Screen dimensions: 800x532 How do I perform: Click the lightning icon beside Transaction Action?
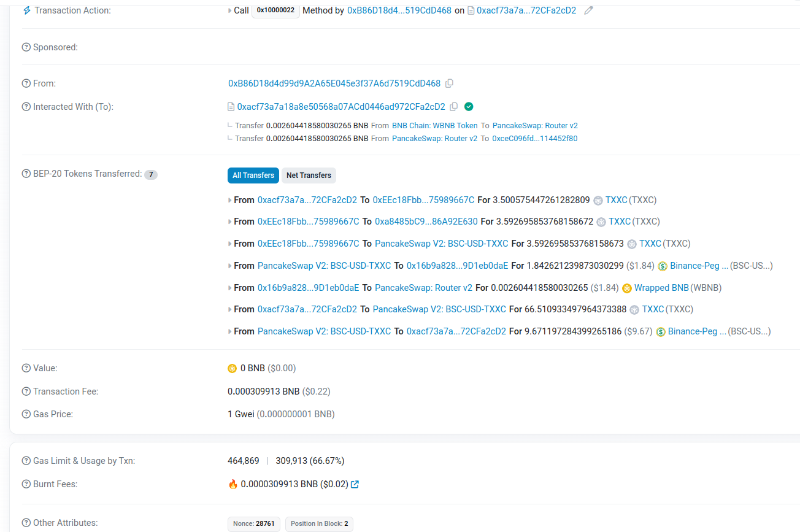pos(26,10)
